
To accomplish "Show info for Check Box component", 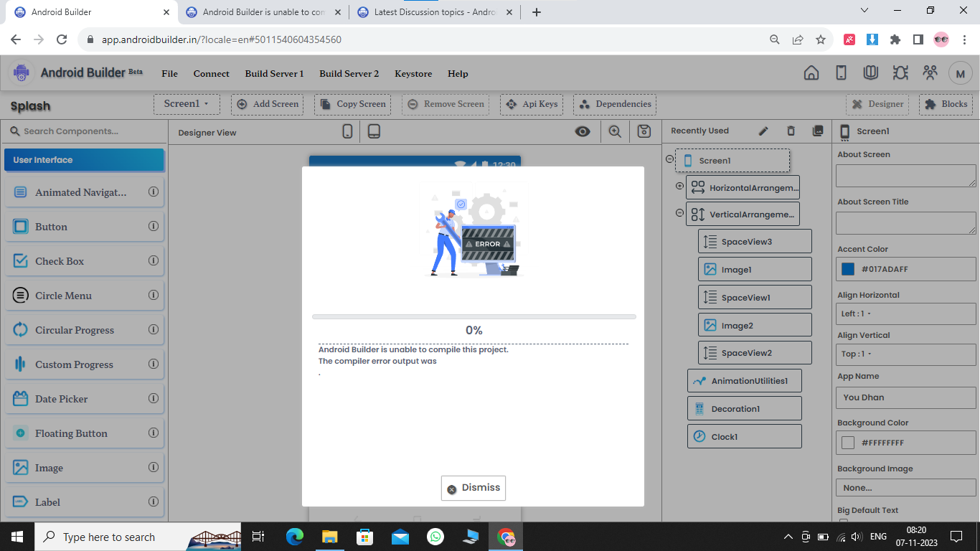I will point(153,260).
